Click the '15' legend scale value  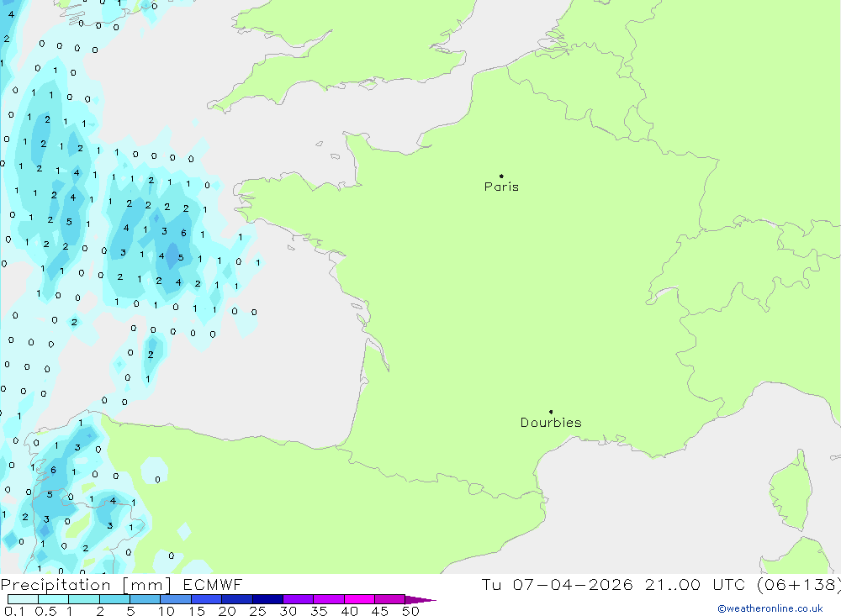(x=197, y=611)
